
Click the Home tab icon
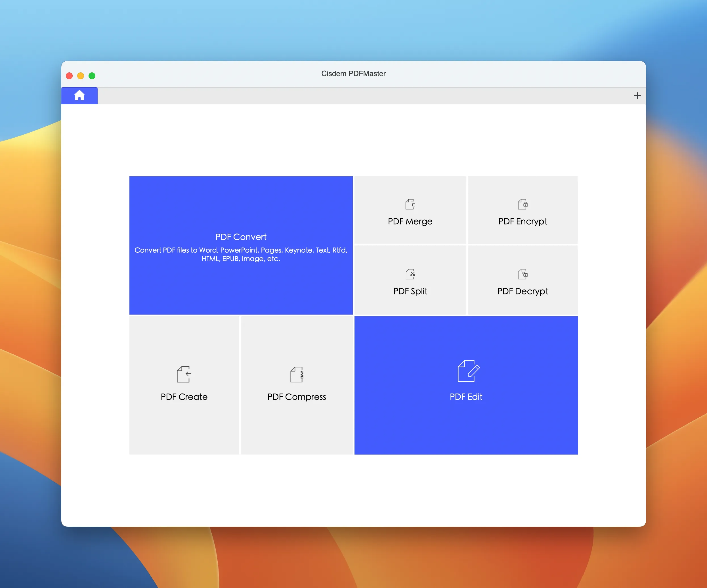click(x=79, y=96)
